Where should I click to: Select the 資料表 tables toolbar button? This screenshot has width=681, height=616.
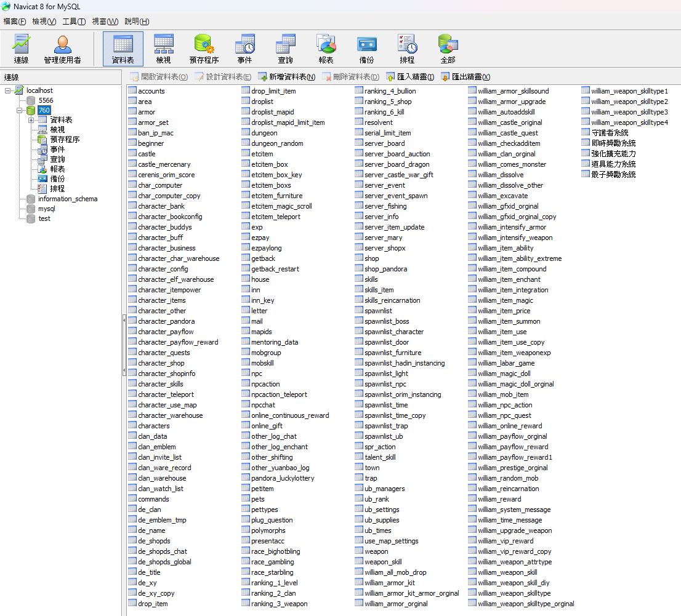(x=123, y=49)
